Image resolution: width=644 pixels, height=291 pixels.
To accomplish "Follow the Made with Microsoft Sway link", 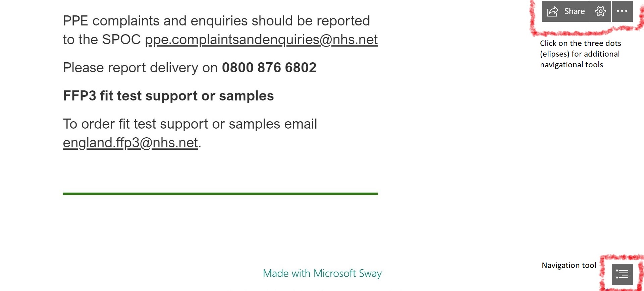I will click(322, 273).
